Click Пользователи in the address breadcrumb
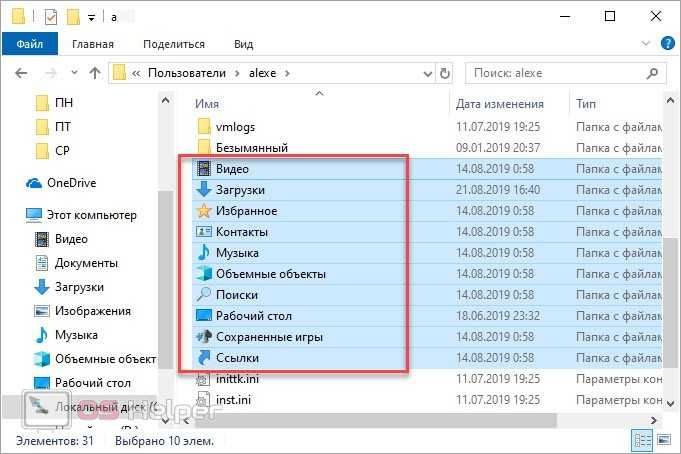Screen dimensions: 681x454 [x=187, y=73]
